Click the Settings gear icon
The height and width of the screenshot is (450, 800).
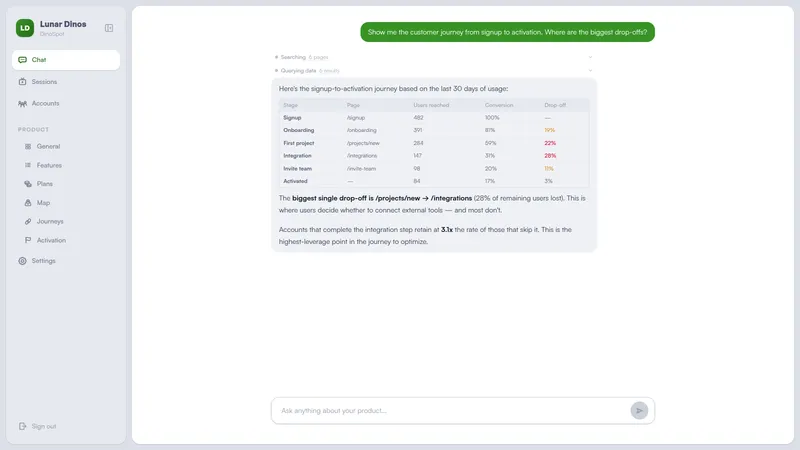point(22,261)
